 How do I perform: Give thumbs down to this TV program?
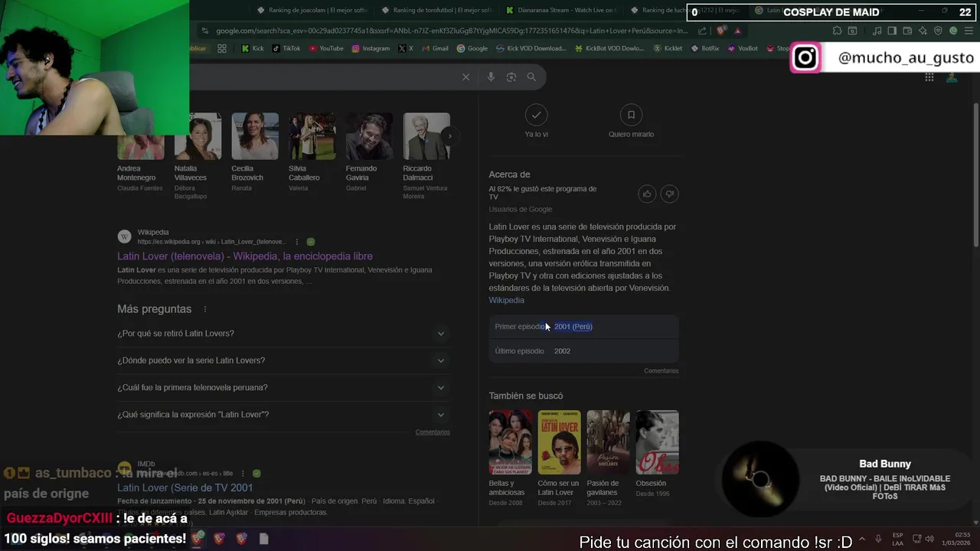pyautogui.click(x=670, y=194)
